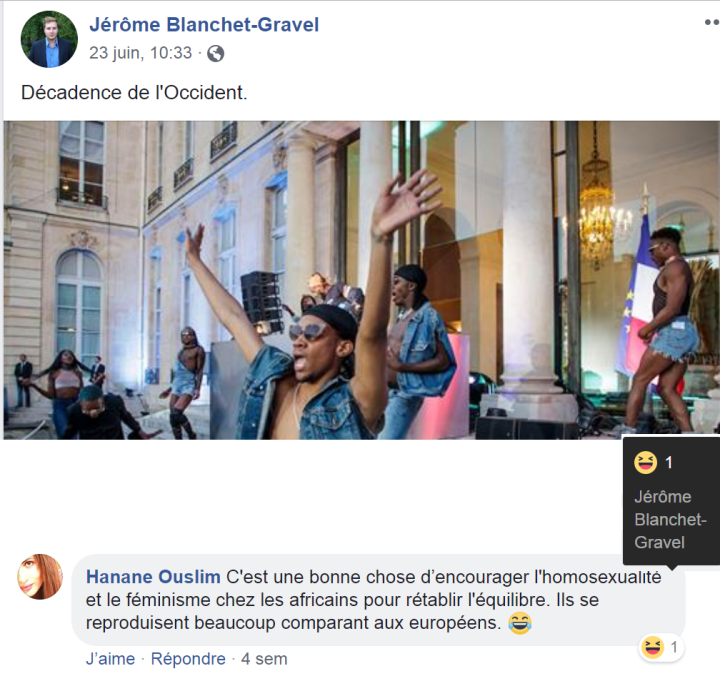Viewport: 720px width, 681px height.
Task: Open the post timestamp 23 juin, 10:33
Action: [x=141, y=53]
